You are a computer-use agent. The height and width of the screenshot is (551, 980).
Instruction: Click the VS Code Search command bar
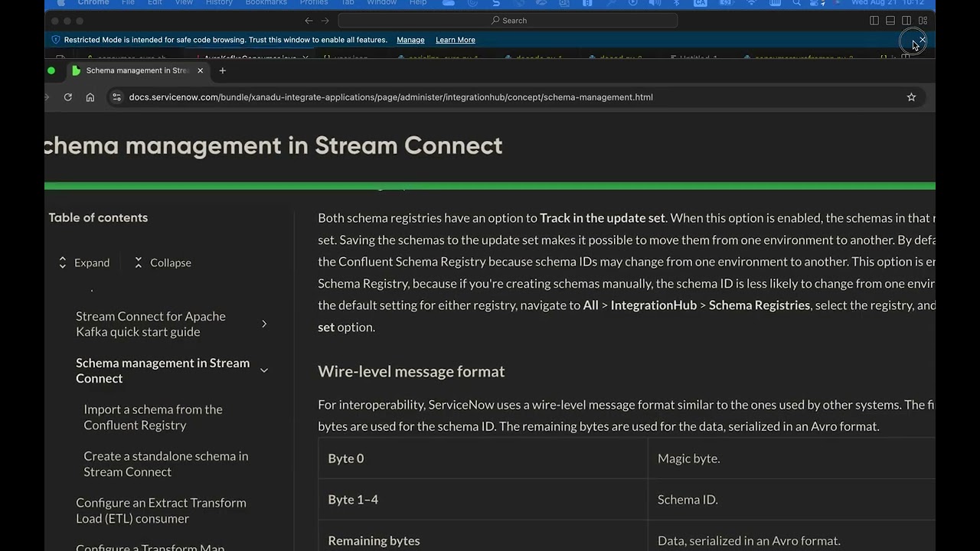pyautogui.click(x=508, y=21)
